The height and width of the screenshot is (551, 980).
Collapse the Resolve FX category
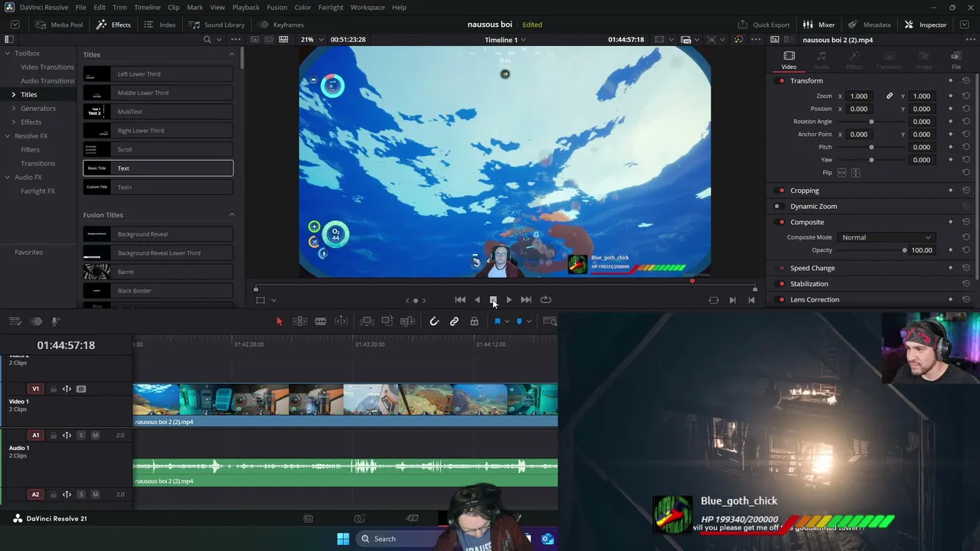(x=8, y=136)
